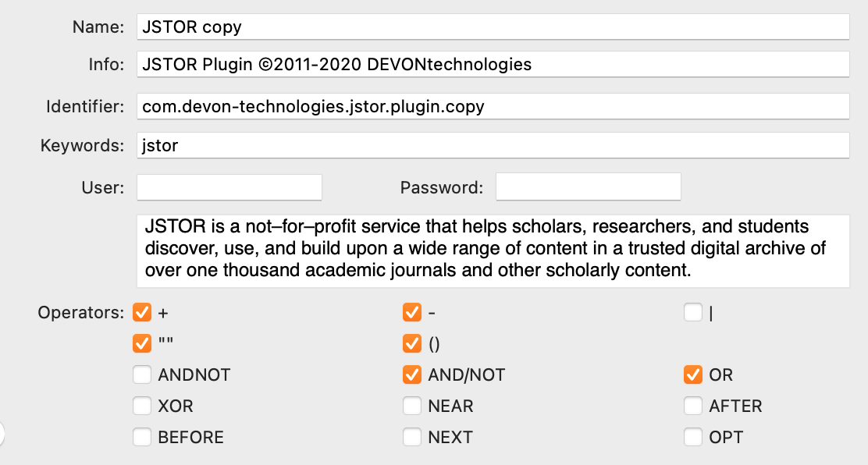
Task: Click into the Identifier text field
Action: (493, 106)
